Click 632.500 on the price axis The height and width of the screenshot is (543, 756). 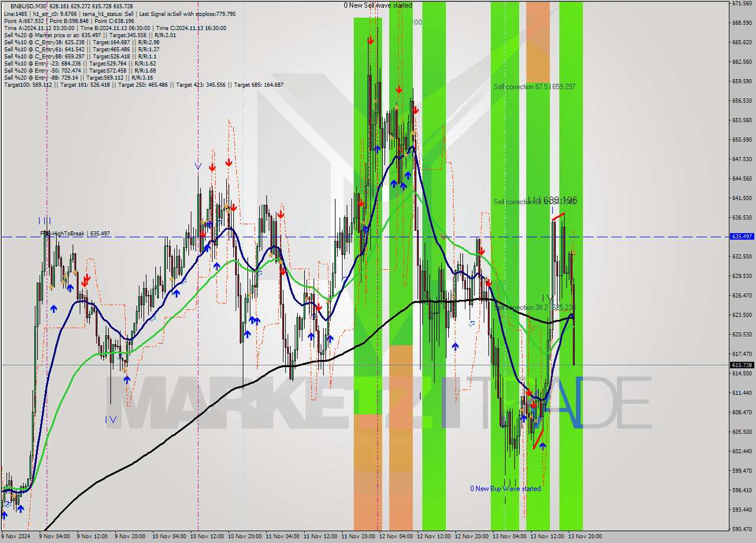click(742, 257)
